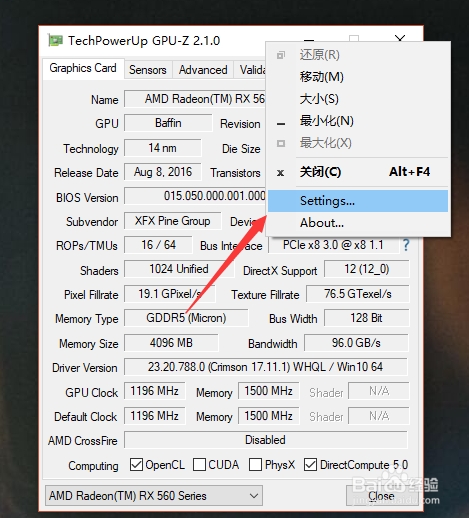Click the GPU Clock 1196 MHz field
The image size is (469, 518).
[x=155, y=391]
